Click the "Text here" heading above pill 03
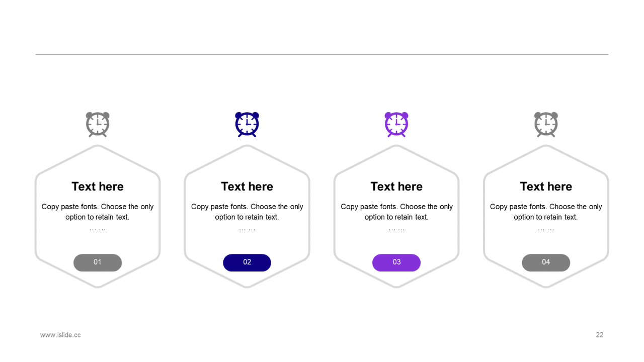The height and width of the screenshot is (362, 644). pos(396,187)
